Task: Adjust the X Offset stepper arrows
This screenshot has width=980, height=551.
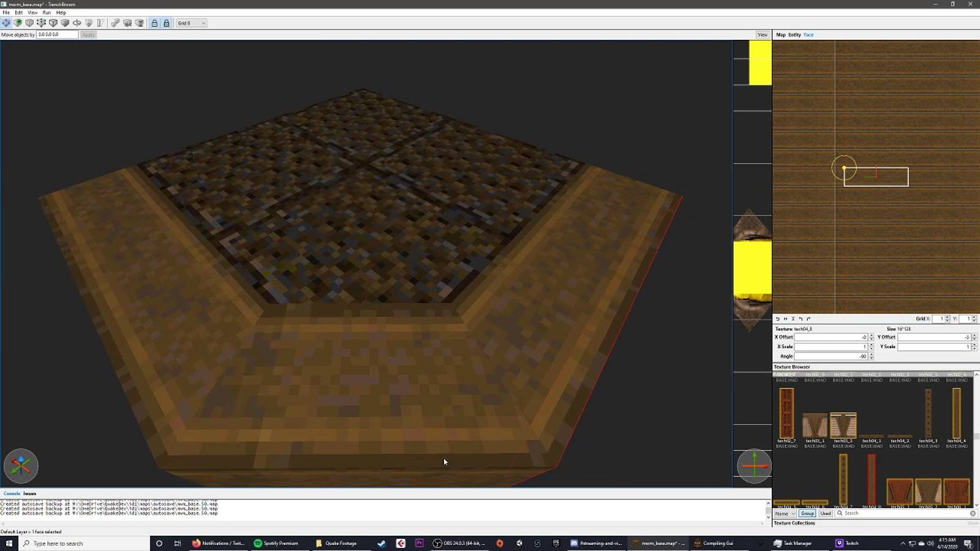Action: [x=872, y=337]
